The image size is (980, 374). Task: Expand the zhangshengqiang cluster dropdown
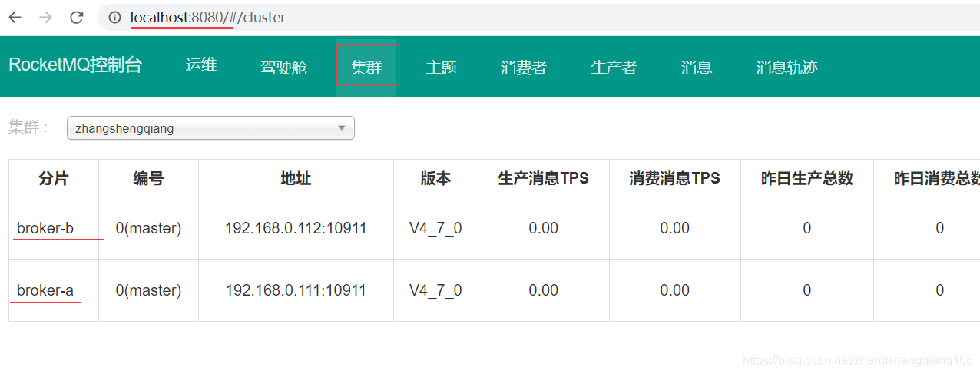(210, 128)
